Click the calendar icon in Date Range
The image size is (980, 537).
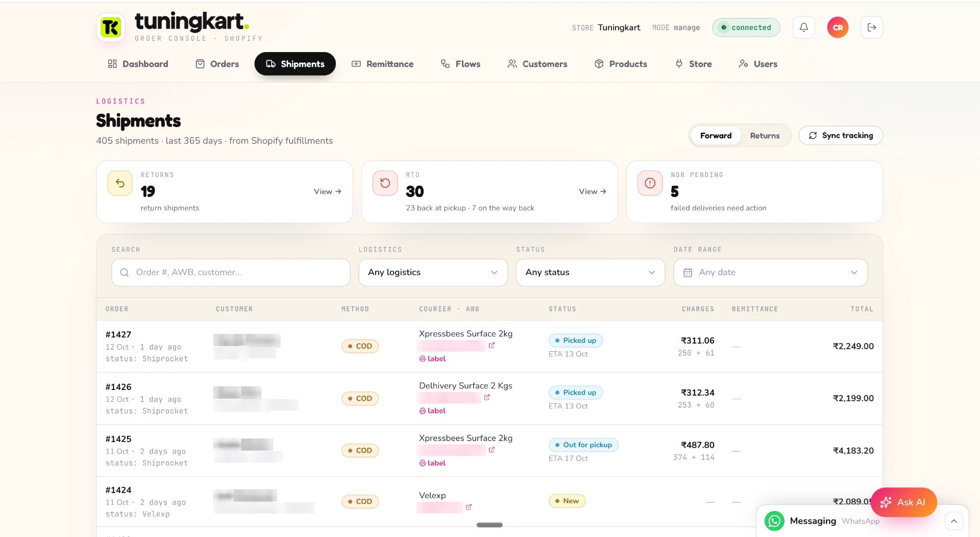[x=688, y=273]
